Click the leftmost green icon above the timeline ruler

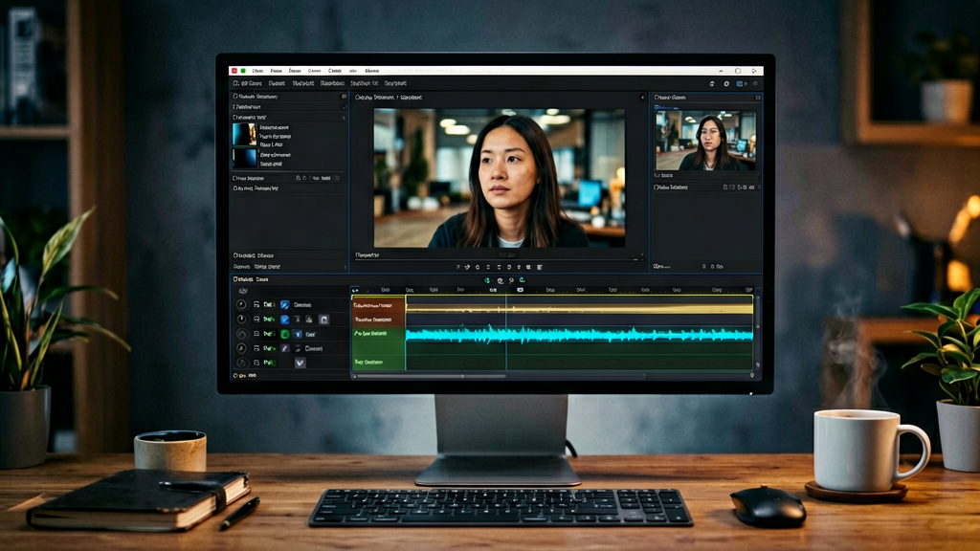coord(487,280)
